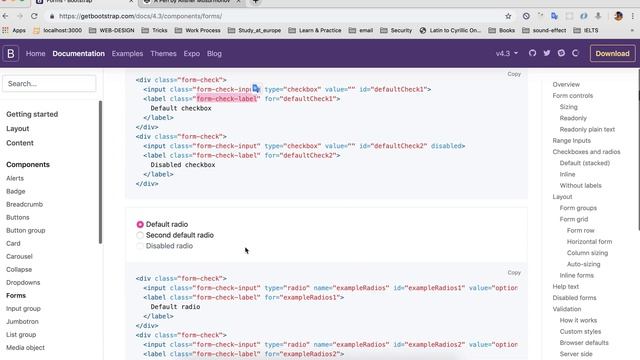Image resolution: width=640 pixels, height=360 pixels.
Task: Click the Disabled radio option
Action: [140, 246]
